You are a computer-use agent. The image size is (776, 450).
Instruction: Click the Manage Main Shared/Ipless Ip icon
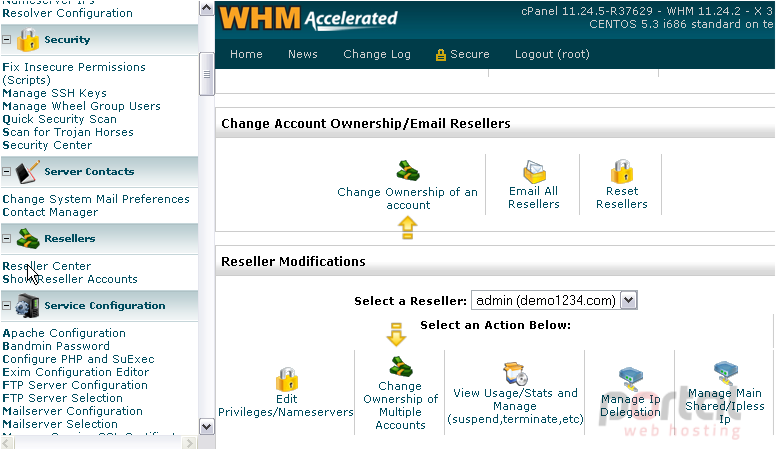tap(725, 373)
